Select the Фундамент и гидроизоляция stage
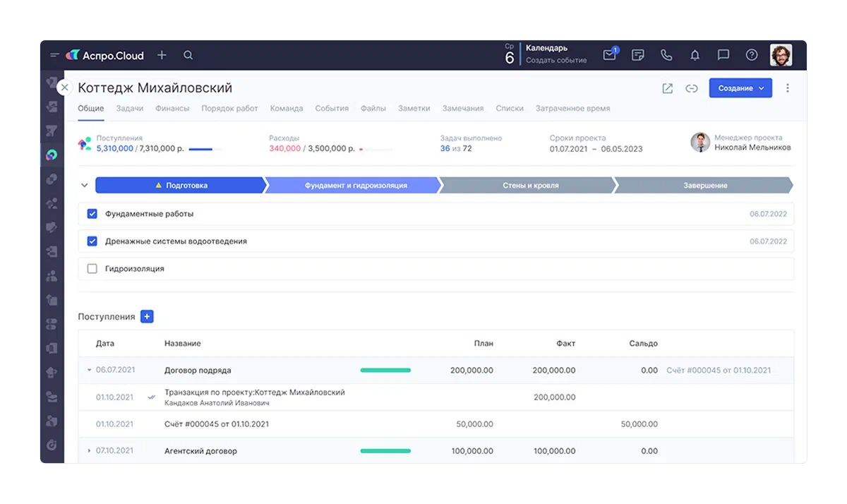Image resolution: width=847 pixels, height=504 pixels. coord(356,186)
